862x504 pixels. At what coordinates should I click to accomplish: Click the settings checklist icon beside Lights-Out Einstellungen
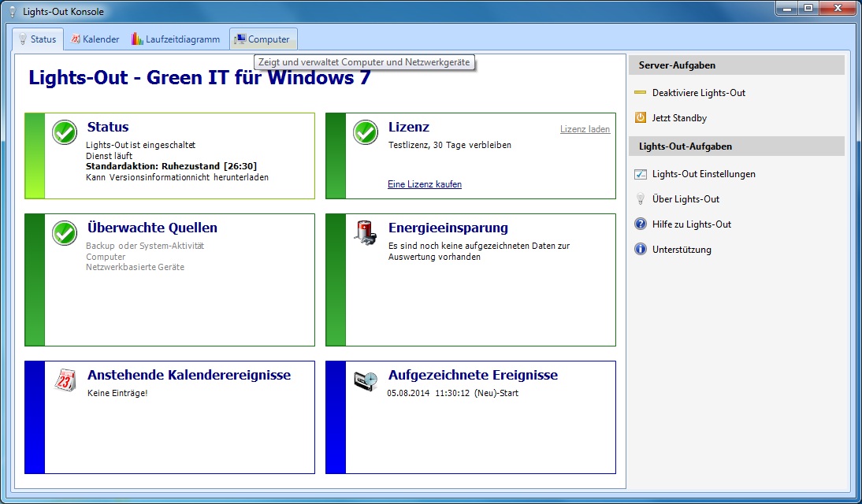pyautogui.click(x=641, y=174)
